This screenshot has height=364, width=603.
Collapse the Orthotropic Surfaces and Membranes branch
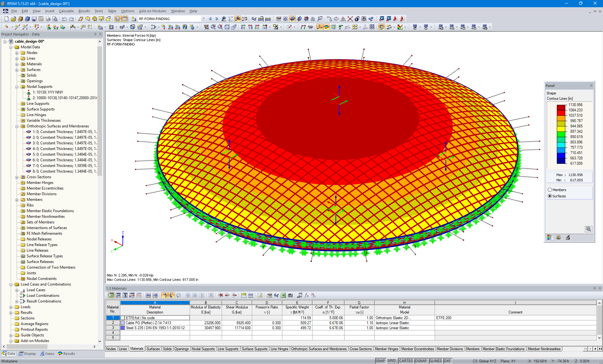(x=17, y=126)
